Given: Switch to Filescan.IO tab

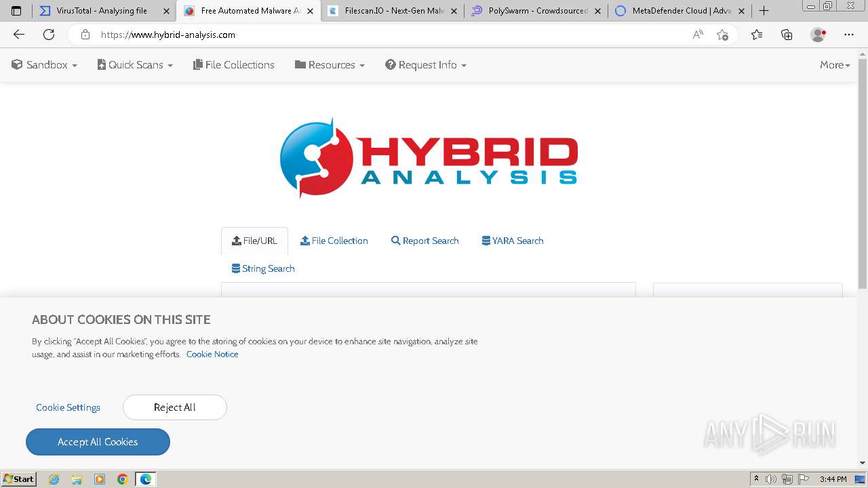Looking at the screenshot, I should (392, 11).
